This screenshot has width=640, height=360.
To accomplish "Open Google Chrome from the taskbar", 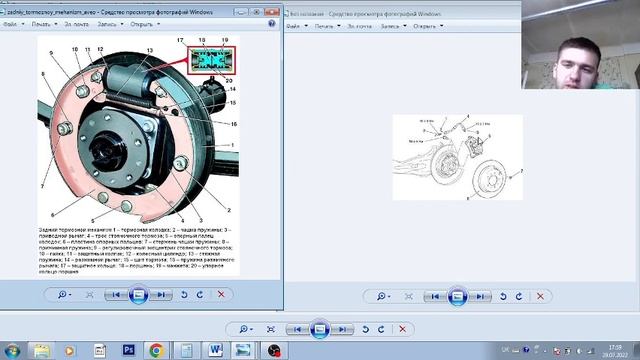I will coord(156,351).
